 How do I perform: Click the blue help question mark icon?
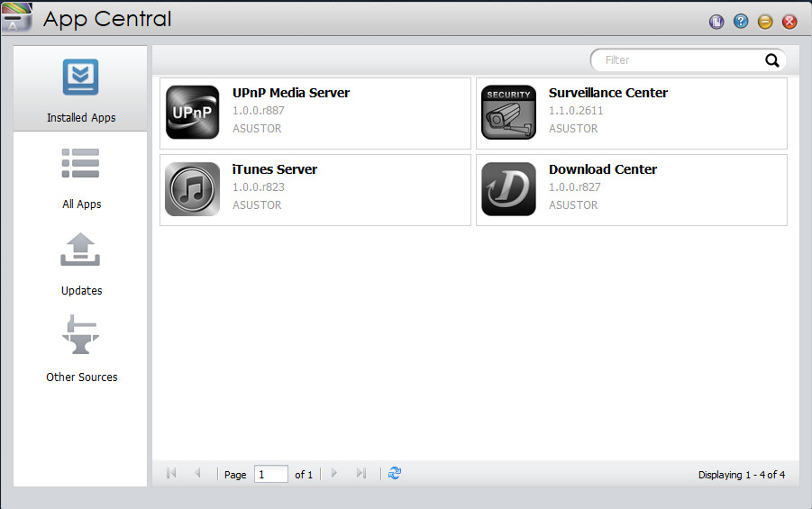[741, 22]
